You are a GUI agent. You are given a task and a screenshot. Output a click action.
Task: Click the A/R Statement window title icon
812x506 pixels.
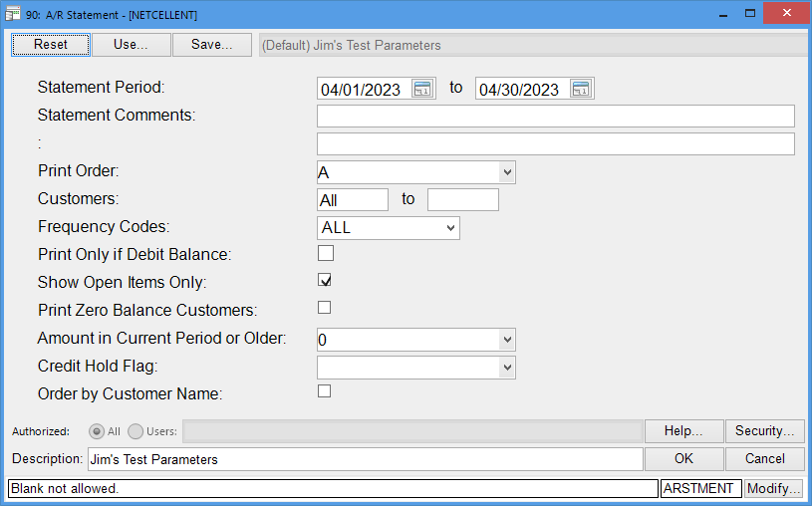point(12,14)
